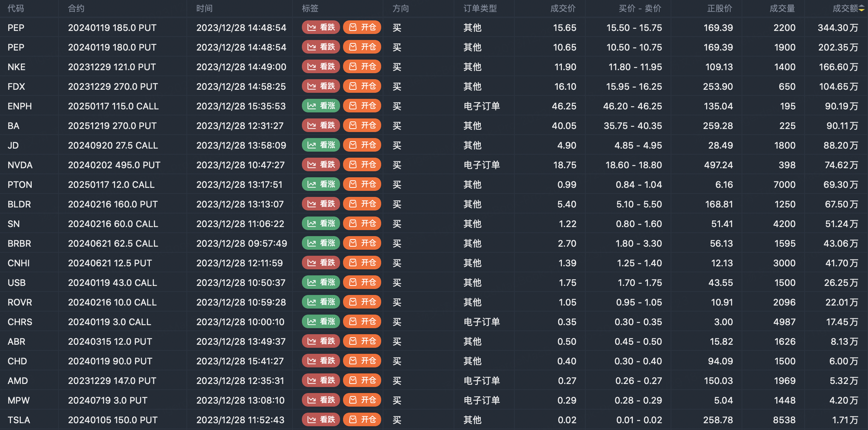The width and height of the screenshot is (868, 430).
Task: Click the 看跌 tag in MPW row
Action: click(x=321, y=400)
